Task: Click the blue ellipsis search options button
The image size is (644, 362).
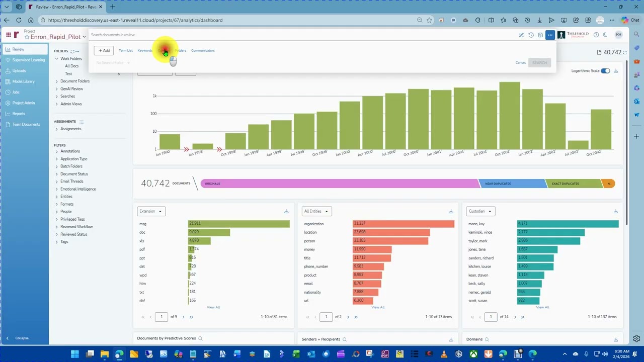Action: click(550, 35)
